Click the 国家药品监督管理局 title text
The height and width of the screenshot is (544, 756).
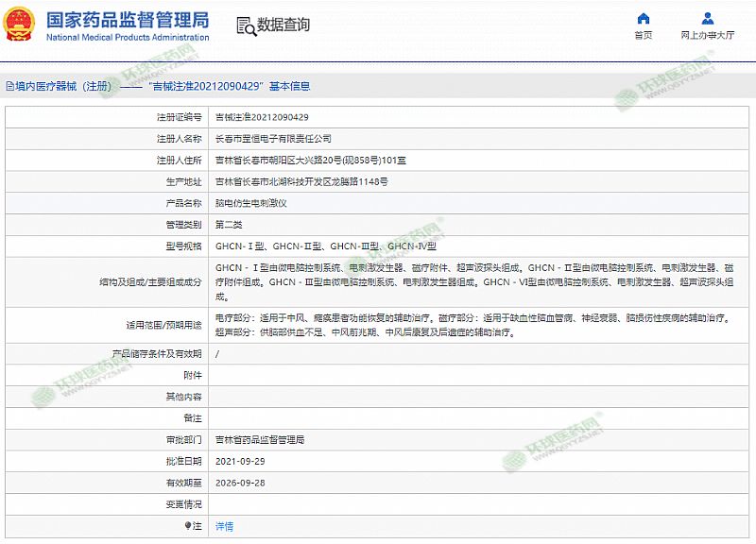pyautogui.click(x=128, y=20)
